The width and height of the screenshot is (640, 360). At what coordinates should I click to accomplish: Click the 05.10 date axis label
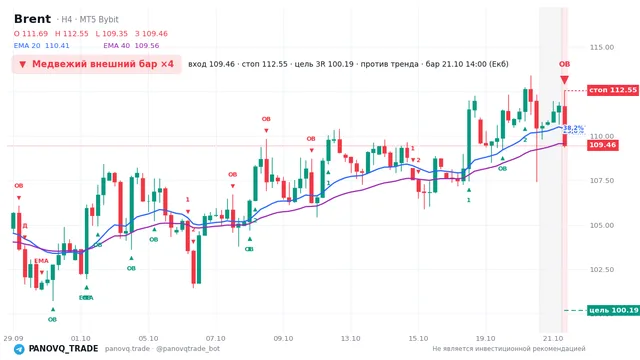tap(148, 339)
